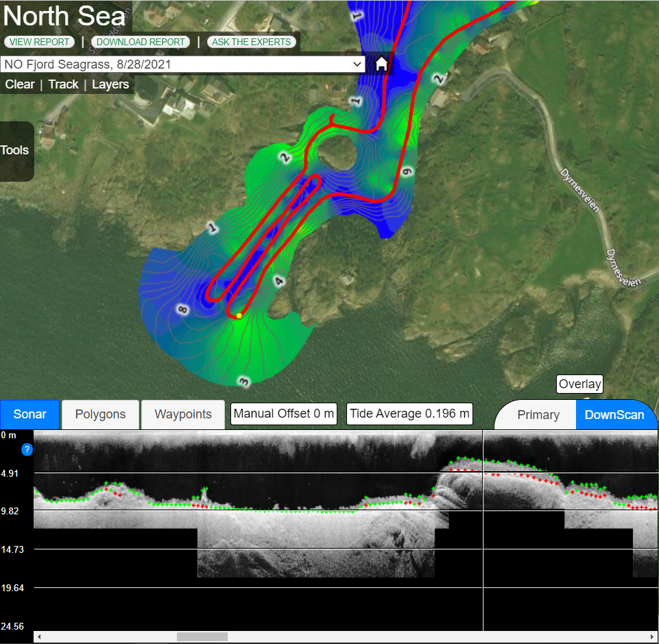This screenshot has width=659, height=644.
Task: Switch to the Waypoints tab
Action: [183, 414]
